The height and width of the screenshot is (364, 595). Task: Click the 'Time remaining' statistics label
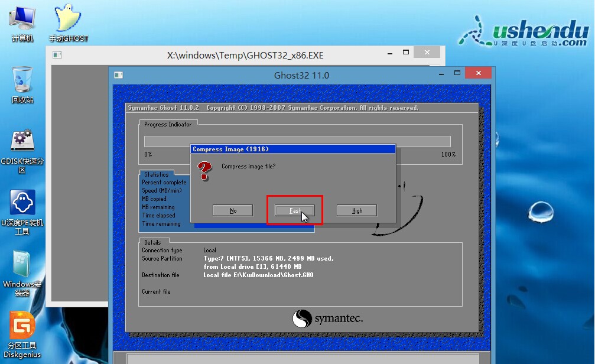tap(161, 223)
